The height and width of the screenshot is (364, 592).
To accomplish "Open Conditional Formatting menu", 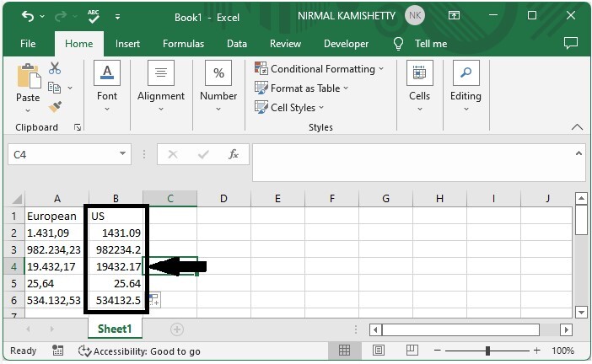I will point(320,69).
